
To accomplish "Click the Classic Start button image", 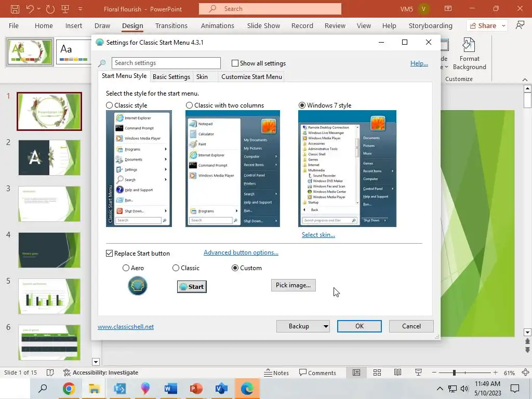I will click(x=192, y=287).
